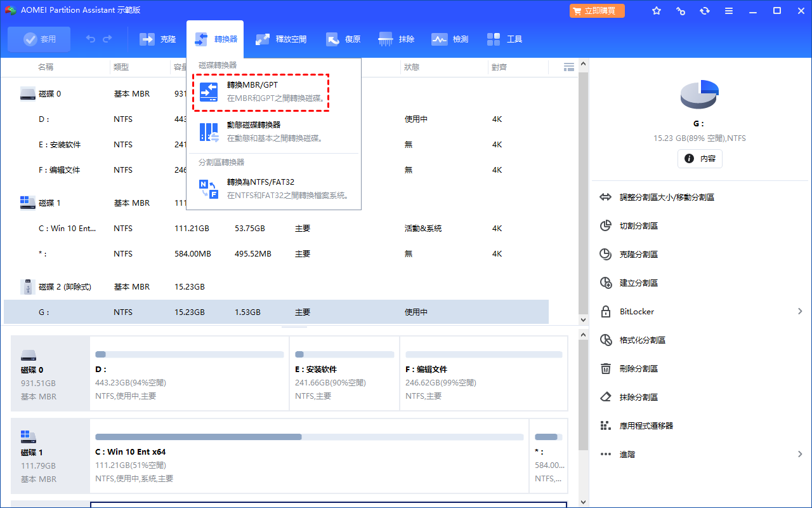Open the 釋放空間 free up space tool
Viewport: 812px width, 508px height.
pyautogui.click(x=281, y=39)
